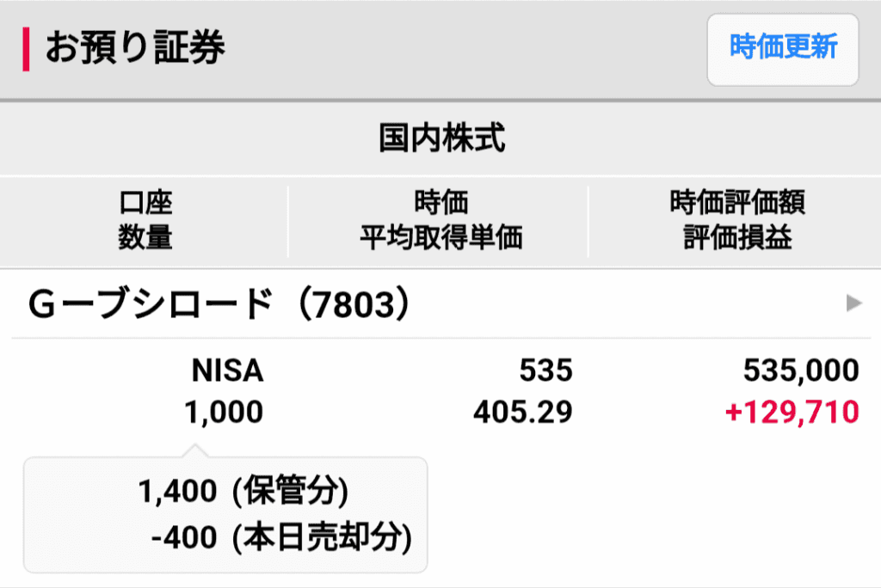Expand Gーブシロード details with right arrow
Image resolution: width=881 pixels, height=588 pixels.
tap(853, 303)
